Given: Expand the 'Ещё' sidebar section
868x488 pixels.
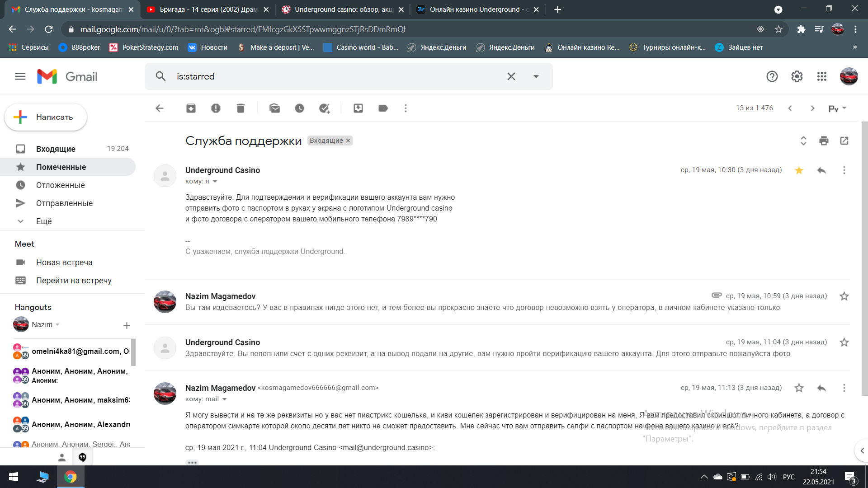Looking at the screenshot, I should coord(44,221).
